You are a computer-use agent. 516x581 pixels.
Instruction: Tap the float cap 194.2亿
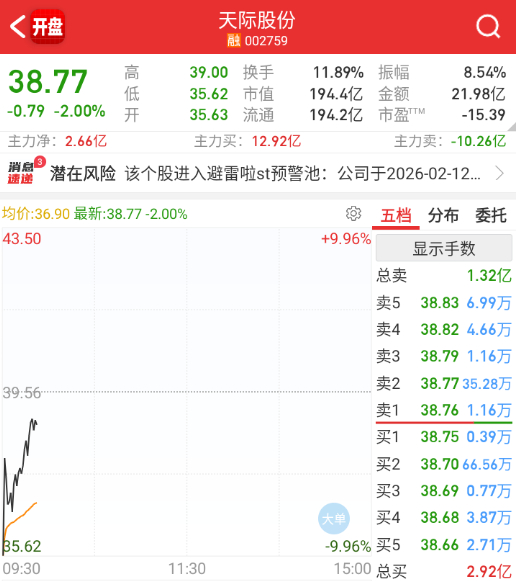point(336,115)
